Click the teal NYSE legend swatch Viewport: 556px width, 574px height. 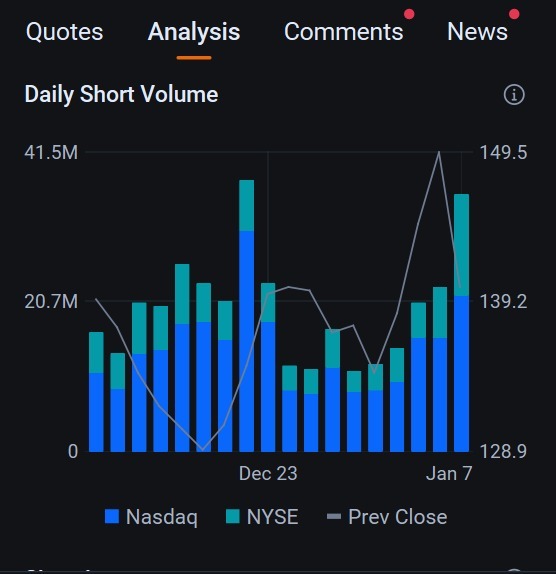point(233,517)
